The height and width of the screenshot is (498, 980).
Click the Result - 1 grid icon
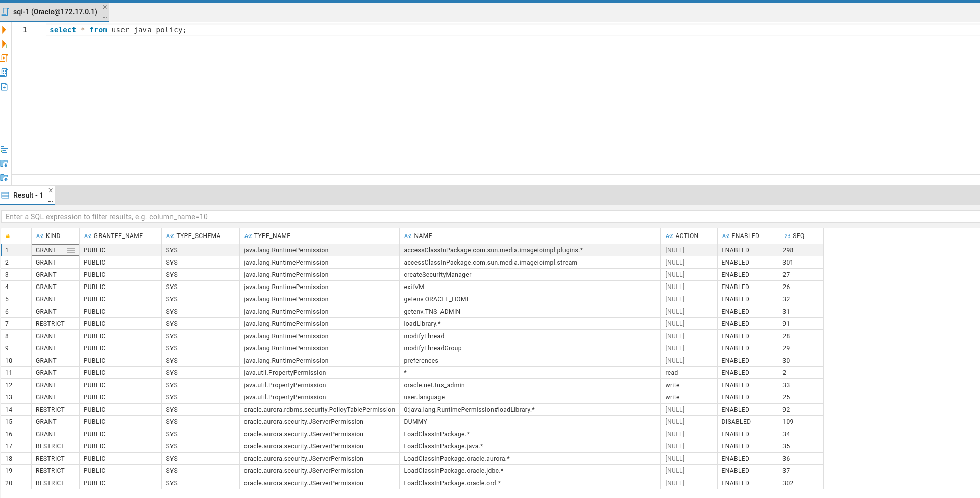5,195
